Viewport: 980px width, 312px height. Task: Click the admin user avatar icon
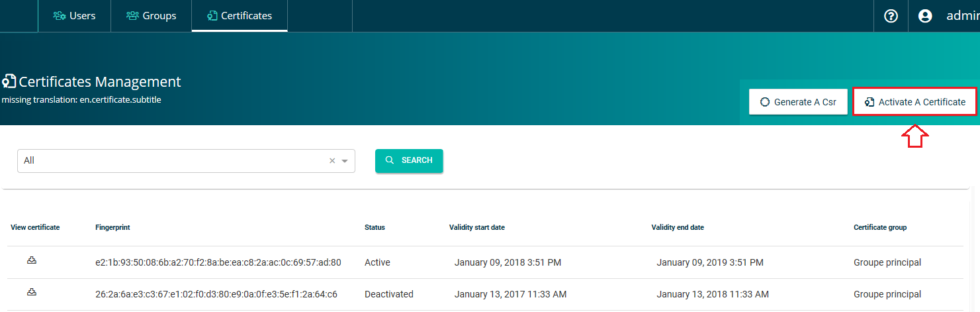point(925,16)
